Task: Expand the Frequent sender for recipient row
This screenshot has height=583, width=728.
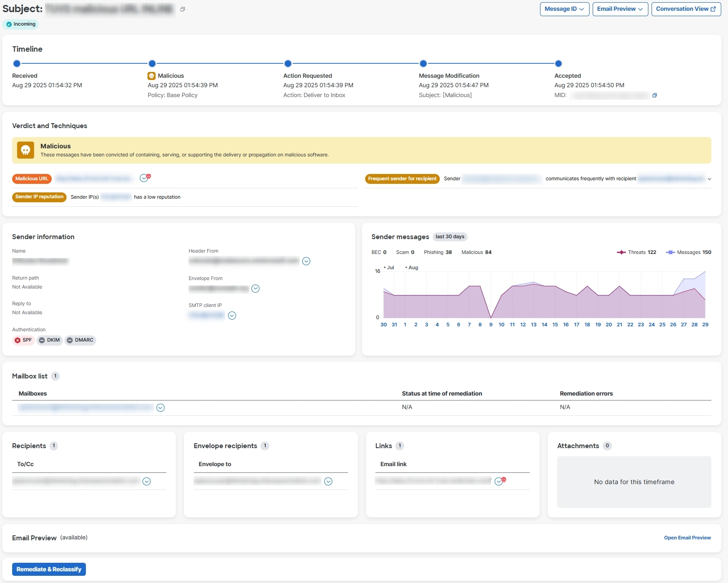Action: 710,179
